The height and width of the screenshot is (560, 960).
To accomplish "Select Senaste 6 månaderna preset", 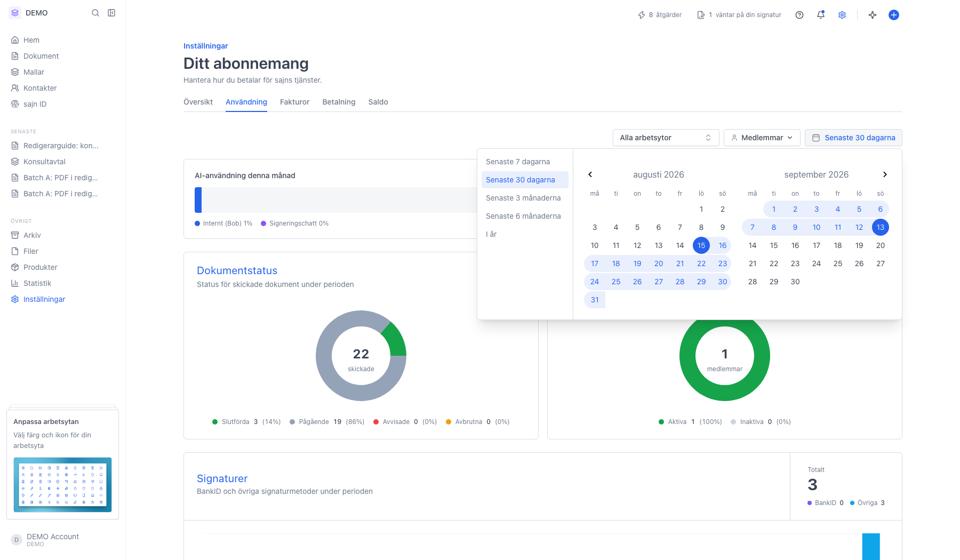I will click(x=525, y=216).
